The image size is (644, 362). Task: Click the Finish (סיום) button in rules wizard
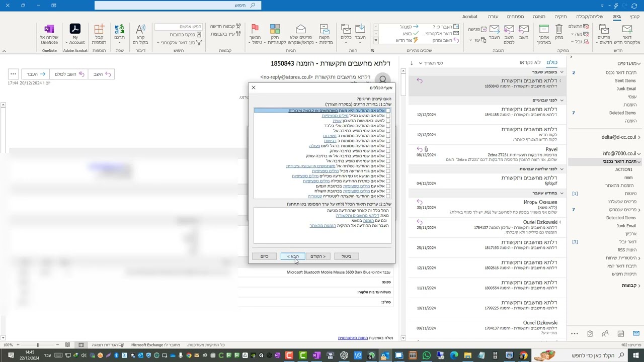click(x=264, y=256)
